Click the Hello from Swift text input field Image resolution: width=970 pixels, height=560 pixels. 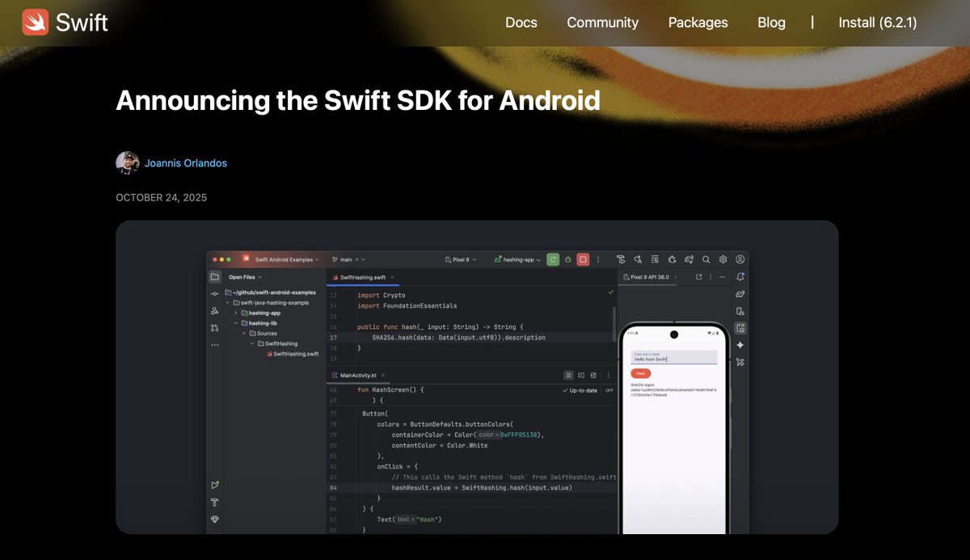[x=674, y=358]
